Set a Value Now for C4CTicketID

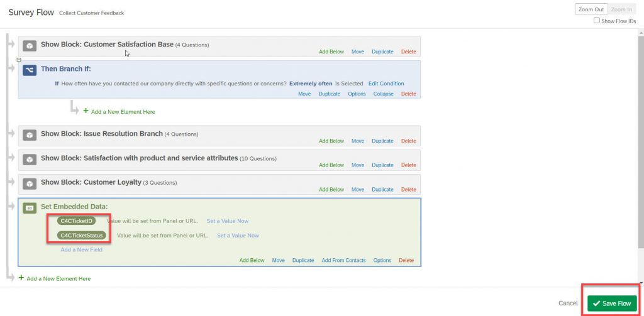pos(228,221)
